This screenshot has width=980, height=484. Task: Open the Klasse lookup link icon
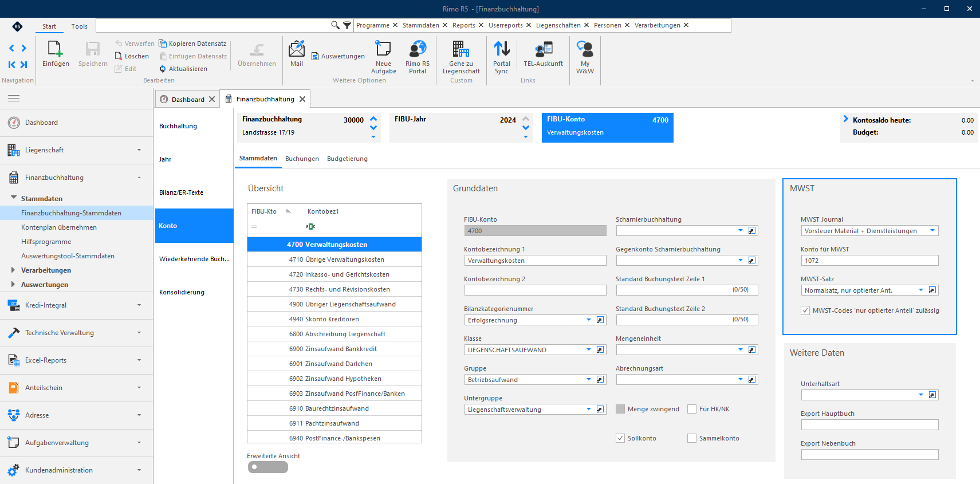(x=600, y=350)
